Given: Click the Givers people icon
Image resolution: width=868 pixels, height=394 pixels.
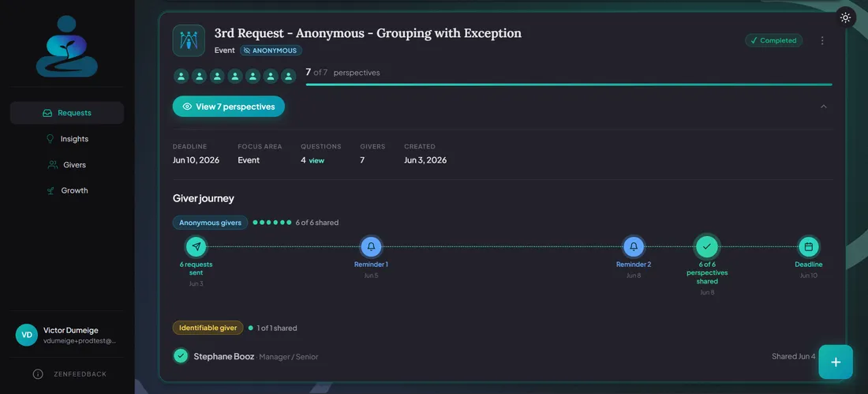Looking at the screenshot, I should click(53, 164).
